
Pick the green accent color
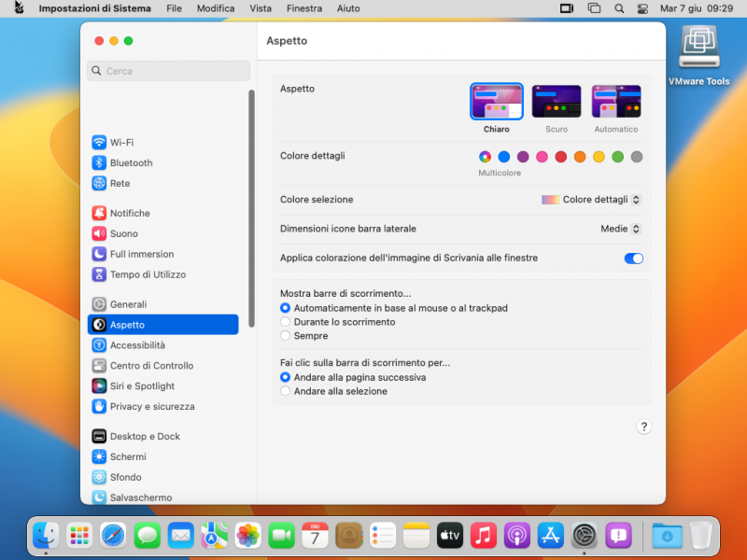[616, 157]
